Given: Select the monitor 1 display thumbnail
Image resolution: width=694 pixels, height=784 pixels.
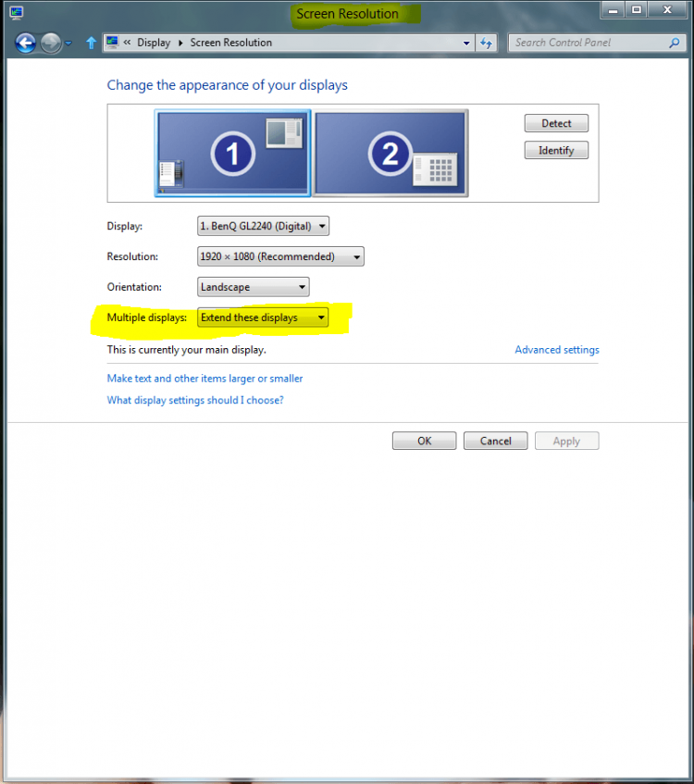Looking at the screenshot, I should pos(232,154).
